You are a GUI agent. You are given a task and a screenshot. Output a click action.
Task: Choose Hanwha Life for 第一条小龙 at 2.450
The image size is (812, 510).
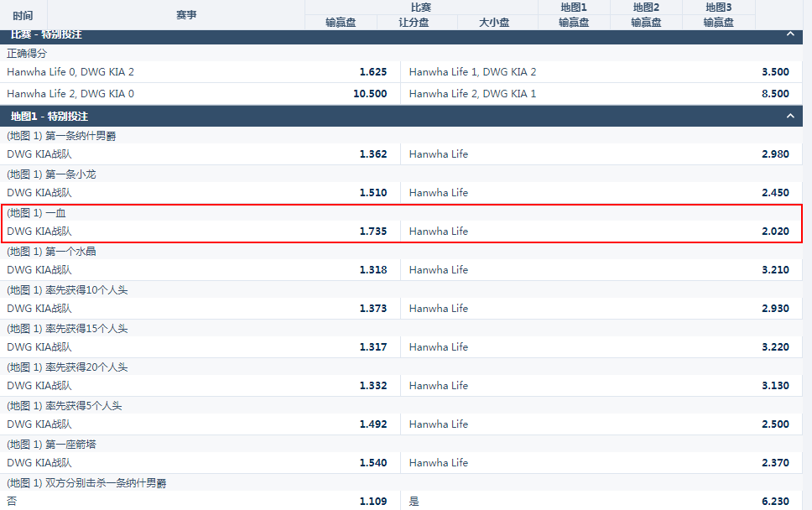[x=599, y=193]
